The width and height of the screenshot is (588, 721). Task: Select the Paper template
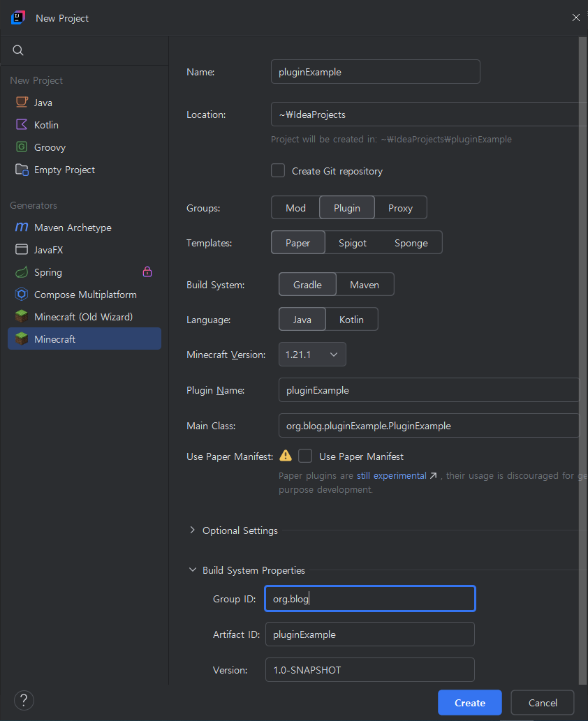coord(297,243)
